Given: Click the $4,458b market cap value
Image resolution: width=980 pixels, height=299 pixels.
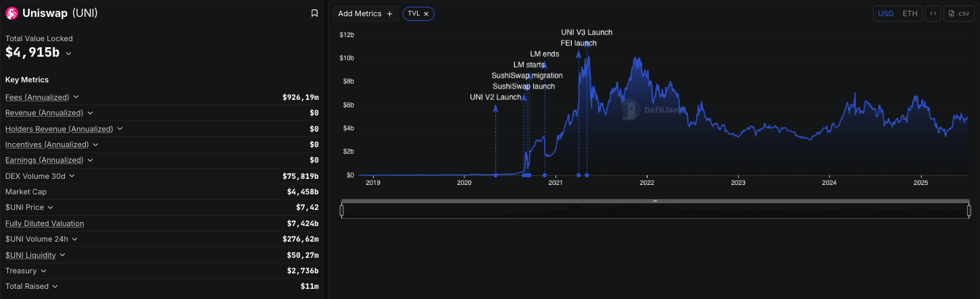Looking at the screenshot, I should point(303,192).
